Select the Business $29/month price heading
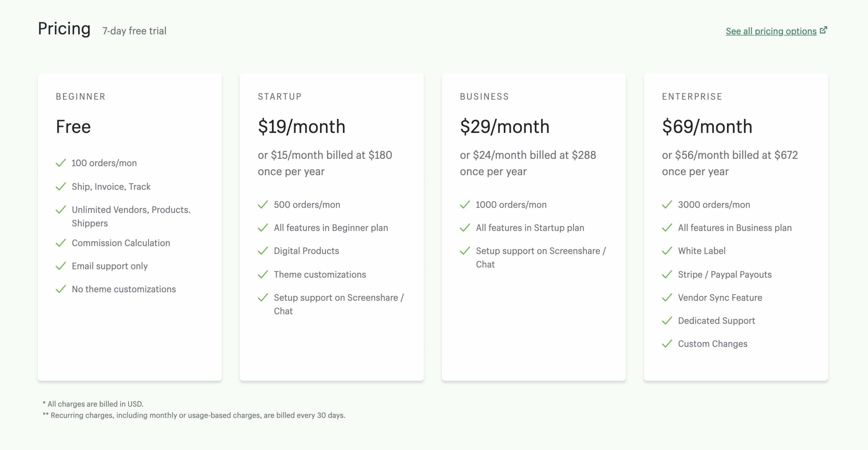 [x=505, y=127]
